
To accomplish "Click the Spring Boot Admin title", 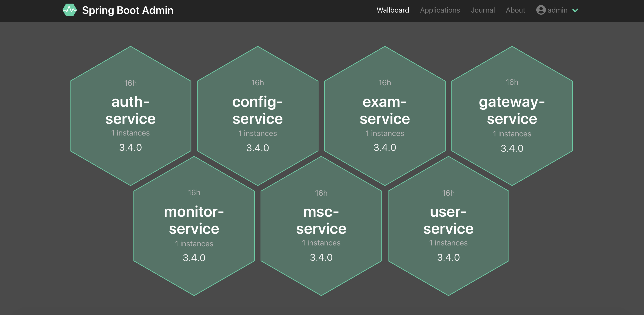I will click(127, 10).
